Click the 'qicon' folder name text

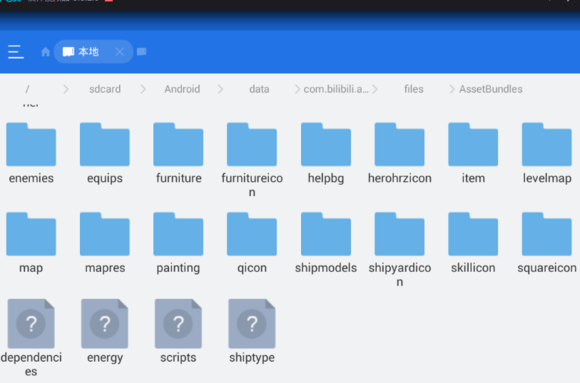[x=252, y=268]
